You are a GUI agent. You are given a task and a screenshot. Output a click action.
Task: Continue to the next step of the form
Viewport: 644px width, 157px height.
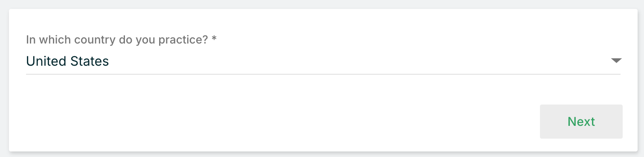(x=581, y=122)
